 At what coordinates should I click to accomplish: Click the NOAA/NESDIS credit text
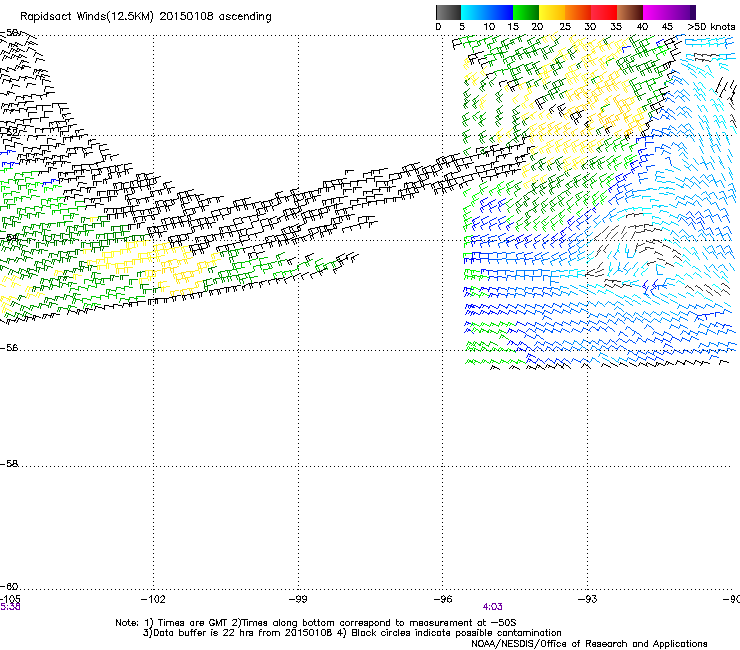tap(589, 644)
